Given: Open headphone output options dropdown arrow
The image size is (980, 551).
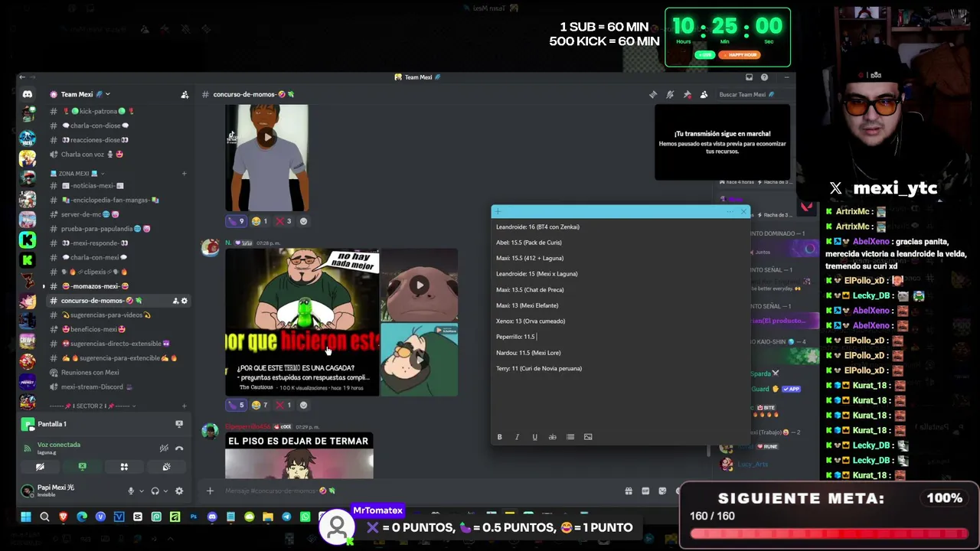Looking at the screenshot, I should (x=165, y=491).
